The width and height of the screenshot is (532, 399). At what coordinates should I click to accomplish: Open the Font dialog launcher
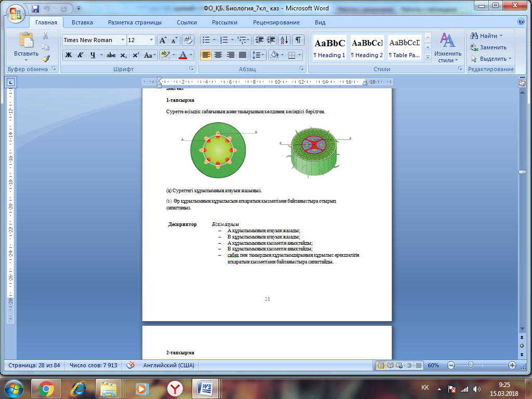(x=192, y=69)
